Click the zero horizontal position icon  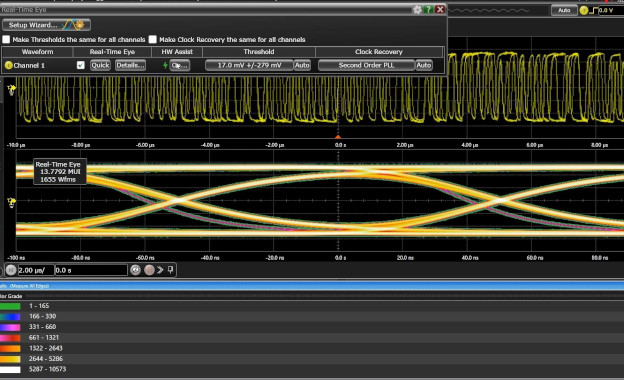(x=135, y=270)
